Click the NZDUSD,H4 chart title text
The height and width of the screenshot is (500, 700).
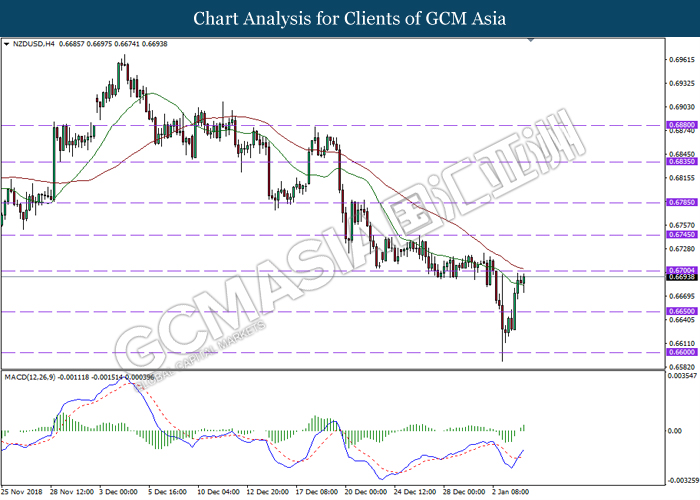[x=34, y=44]
